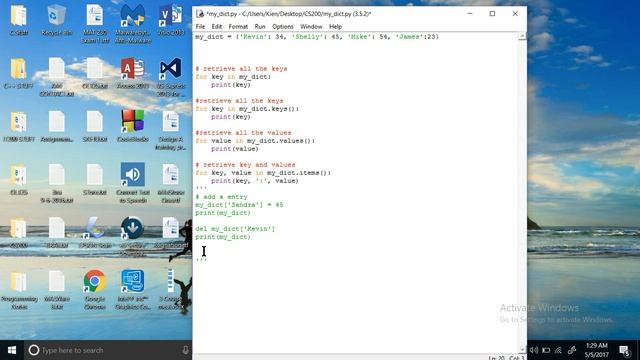Click the pen/link tray icon
The height and width of the screenshot is (360, 640).
[x=572, y=350]
